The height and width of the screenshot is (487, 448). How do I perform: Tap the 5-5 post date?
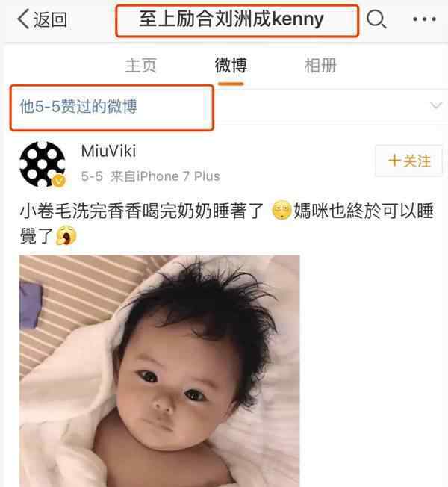click(92, 176)
